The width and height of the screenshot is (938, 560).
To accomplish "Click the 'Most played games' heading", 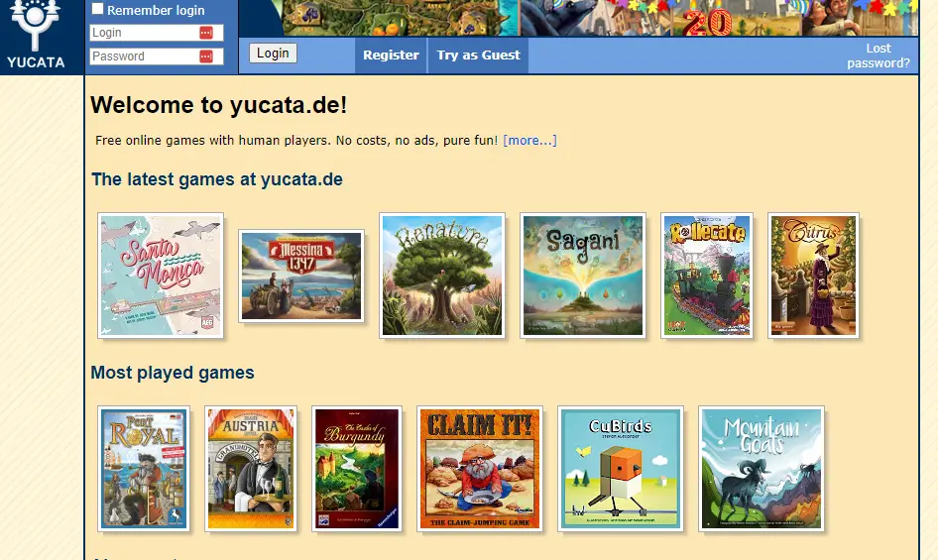I will (173, 373).
